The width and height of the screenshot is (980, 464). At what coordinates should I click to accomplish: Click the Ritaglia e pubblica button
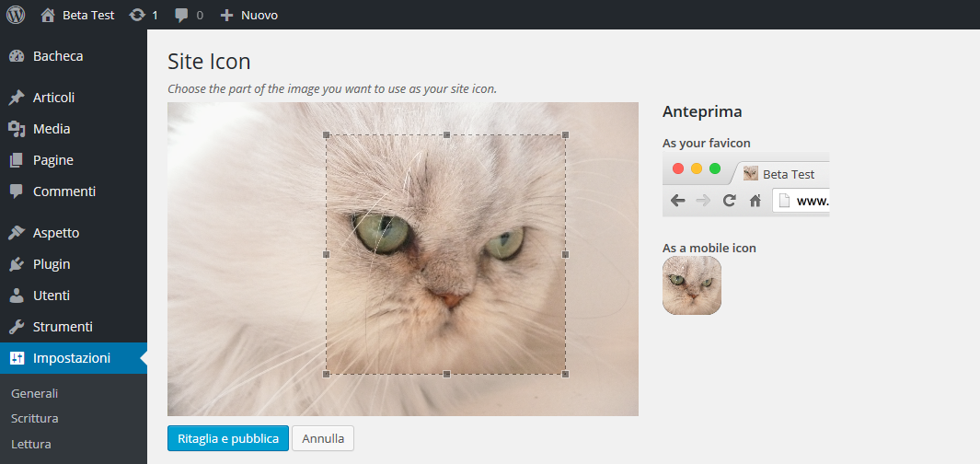pos(228,438)
